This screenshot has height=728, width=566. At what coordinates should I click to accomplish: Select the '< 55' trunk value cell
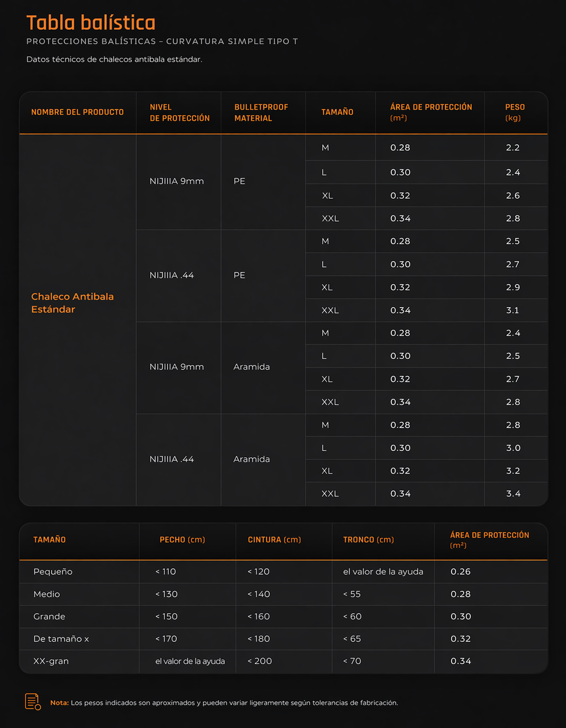tap(352, 594)
